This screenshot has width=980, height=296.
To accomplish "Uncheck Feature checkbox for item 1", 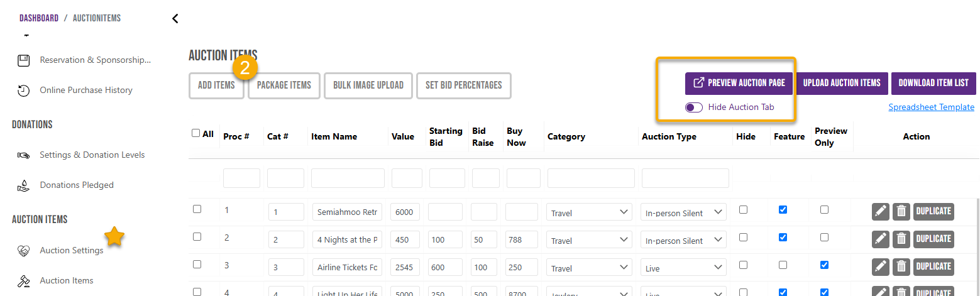I will coord(783,210).
